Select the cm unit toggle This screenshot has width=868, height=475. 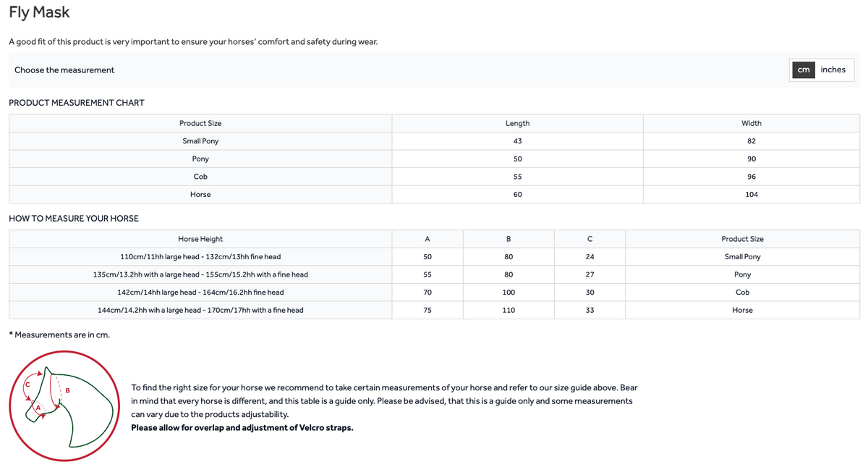click(x=804, y=70)
